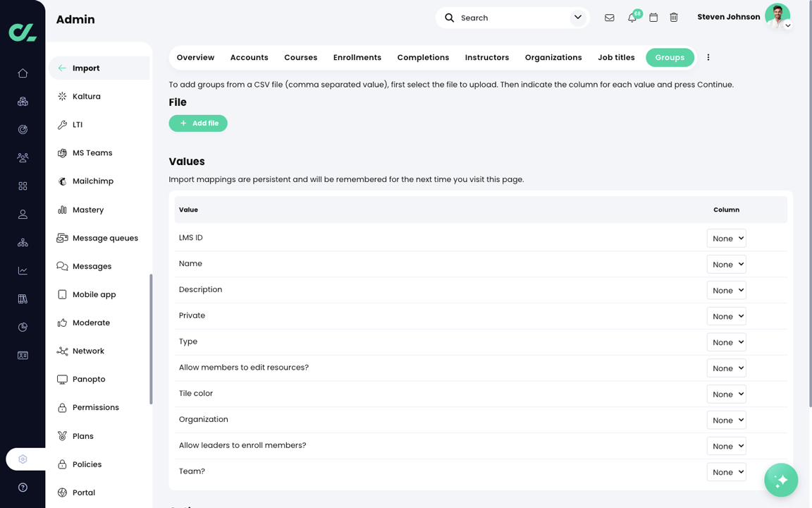The width and height of the screenshot is (812, 508).
Task: Select the Home icon in the left sidebar
Action: pos(23,73)
